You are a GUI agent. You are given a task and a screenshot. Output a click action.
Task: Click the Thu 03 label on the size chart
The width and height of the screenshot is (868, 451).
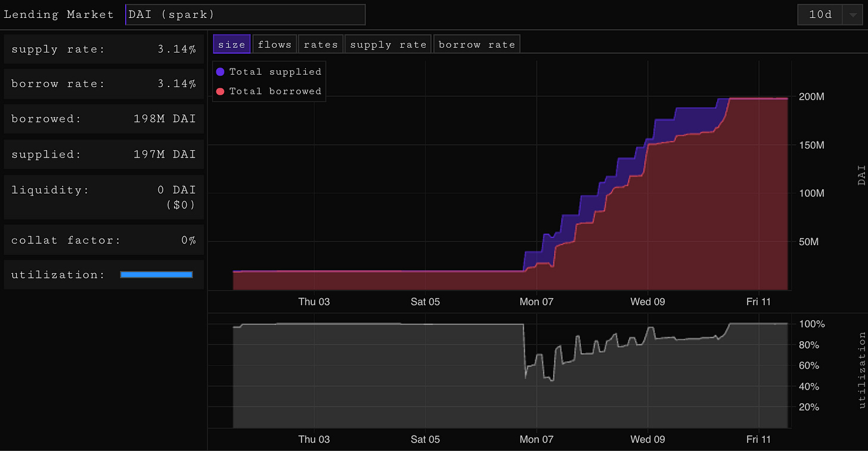[314, 302]
